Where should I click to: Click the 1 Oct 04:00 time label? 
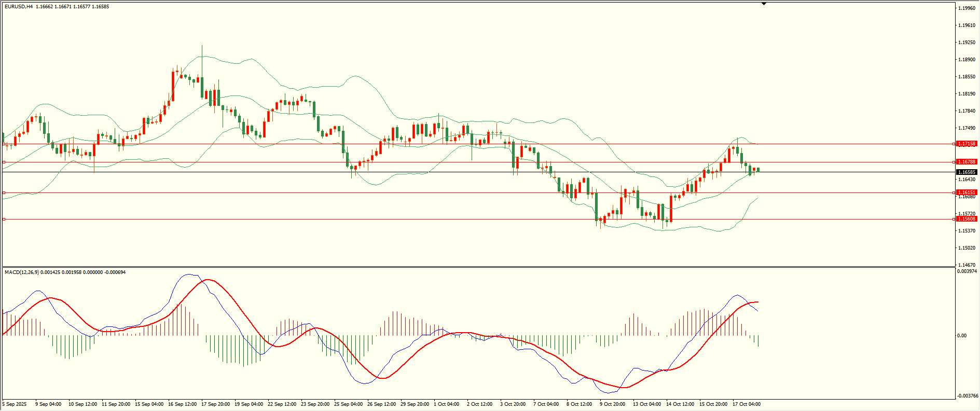tap(446, 404)
